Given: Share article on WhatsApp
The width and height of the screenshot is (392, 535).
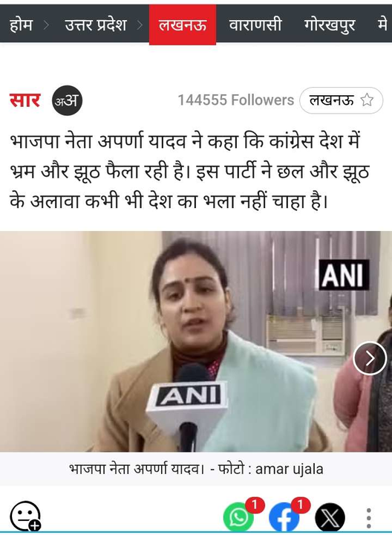Looking at the screenshot, I should [x=238, y=518].
